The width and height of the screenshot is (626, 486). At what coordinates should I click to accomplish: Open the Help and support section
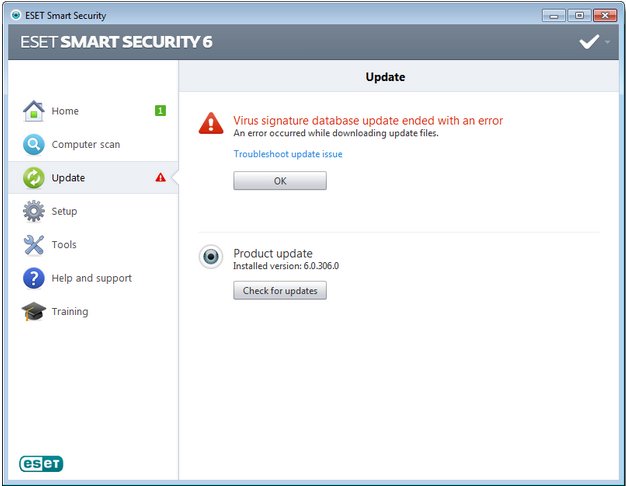point(93,278)
